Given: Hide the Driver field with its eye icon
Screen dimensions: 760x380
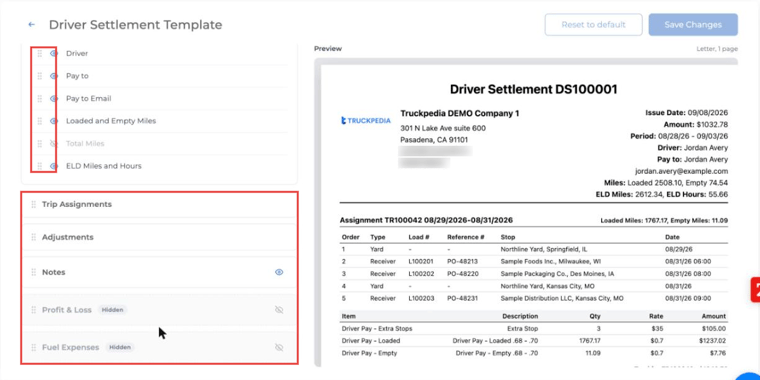Looking at the screenshot, I should tap(54, 54).
